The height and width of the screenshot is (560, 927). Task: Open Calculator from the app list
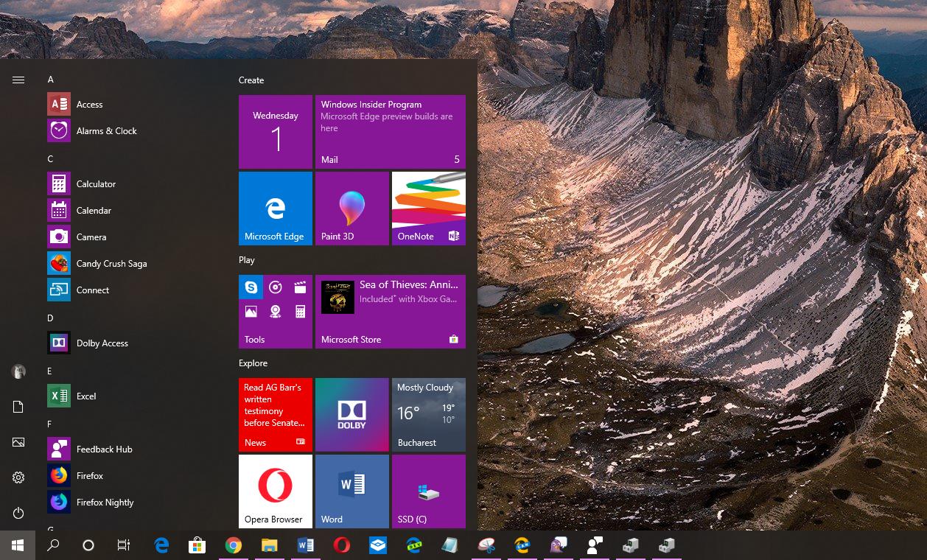pos(133,184)
